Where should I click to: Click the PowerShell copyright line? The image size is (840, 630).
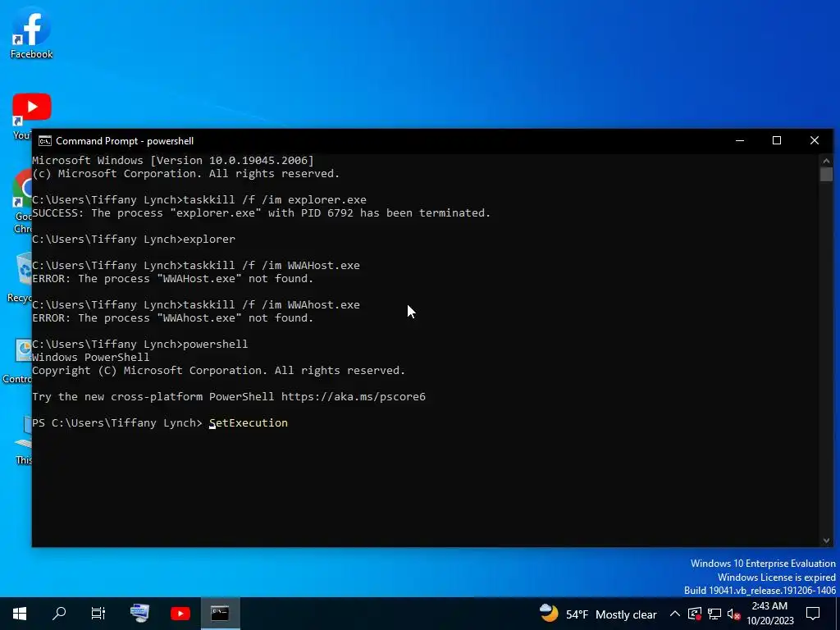(218, 371)
